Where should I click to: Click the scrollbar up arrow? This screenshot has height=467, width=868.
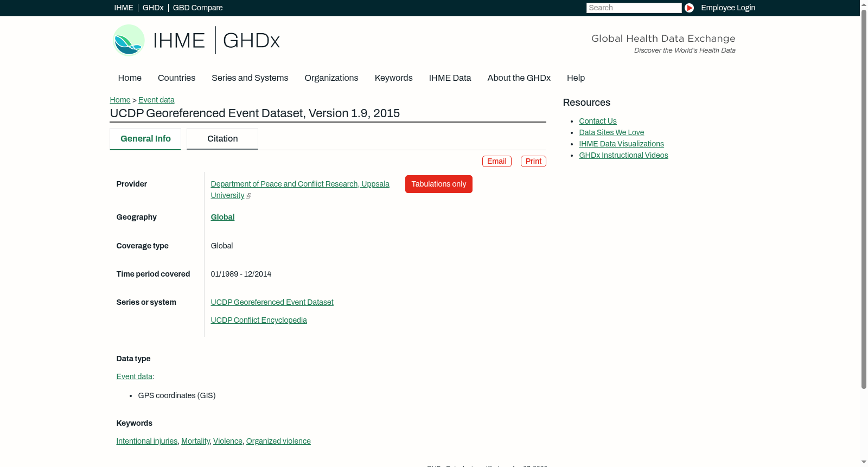tap(864, 4)
